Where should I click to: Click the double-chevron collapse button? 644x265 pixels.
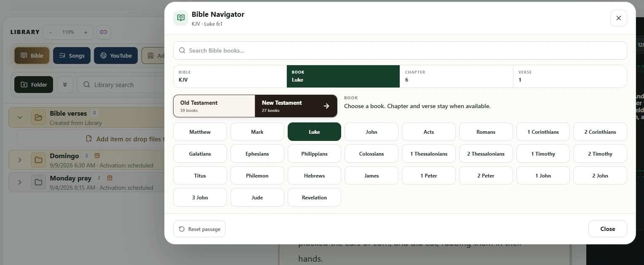tap(65, 85)
